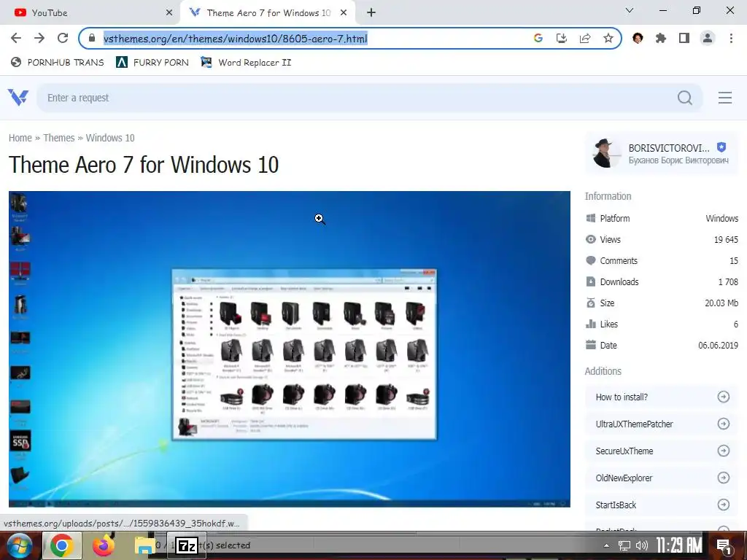This screenshot has height=560, width=747.
Task: Click the author's avatar picture
Action: click(x=606, y=153)
